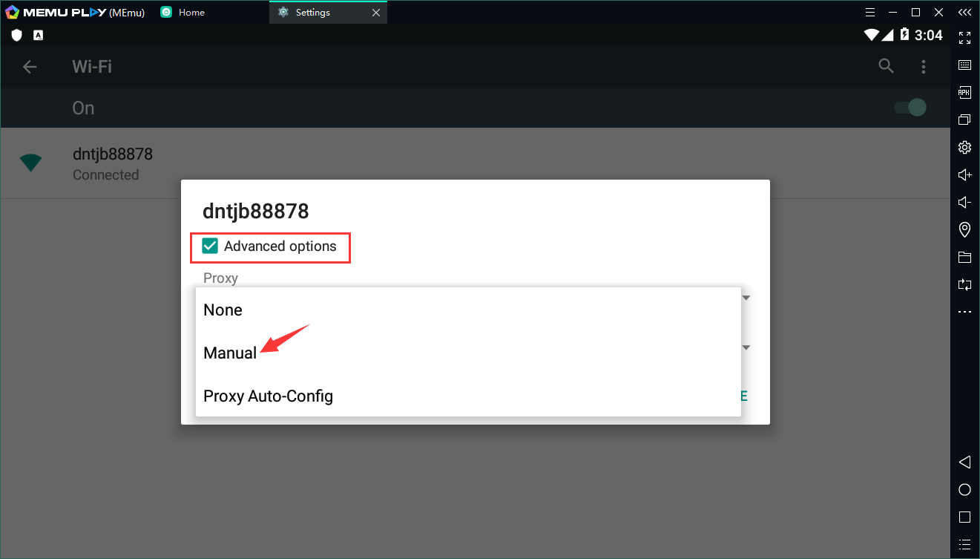This screenshot has width=980, height=559.
Task: Pick Proxy Auto-Config option
Action: (268, 396)
